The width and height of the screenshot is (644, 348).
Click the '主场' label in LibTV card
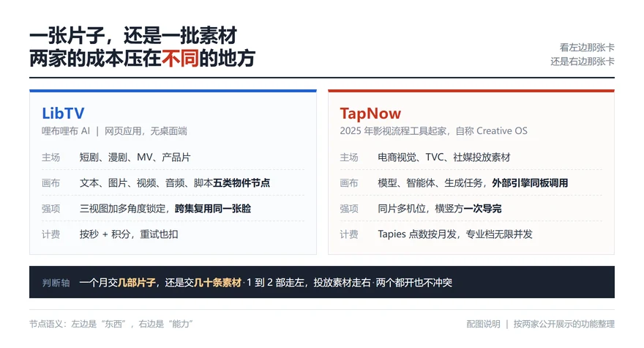[x=51, y=157]
